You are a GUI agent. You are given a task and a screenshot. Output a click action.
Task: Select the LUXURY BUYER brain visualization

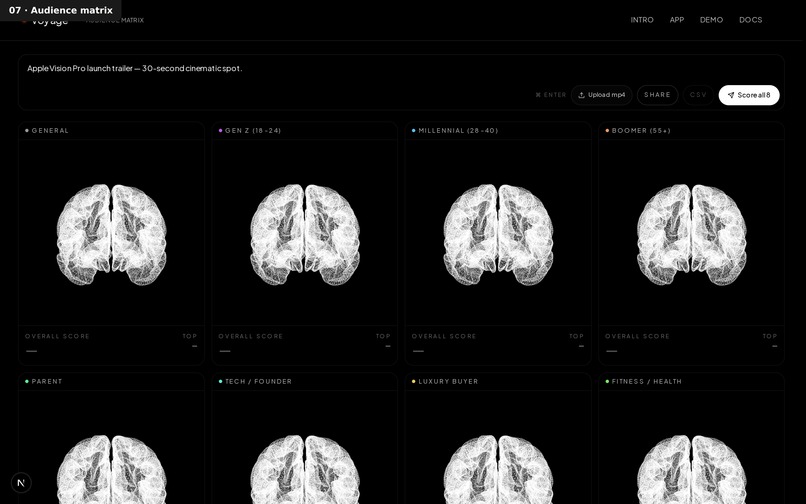[x=498, y=469]
